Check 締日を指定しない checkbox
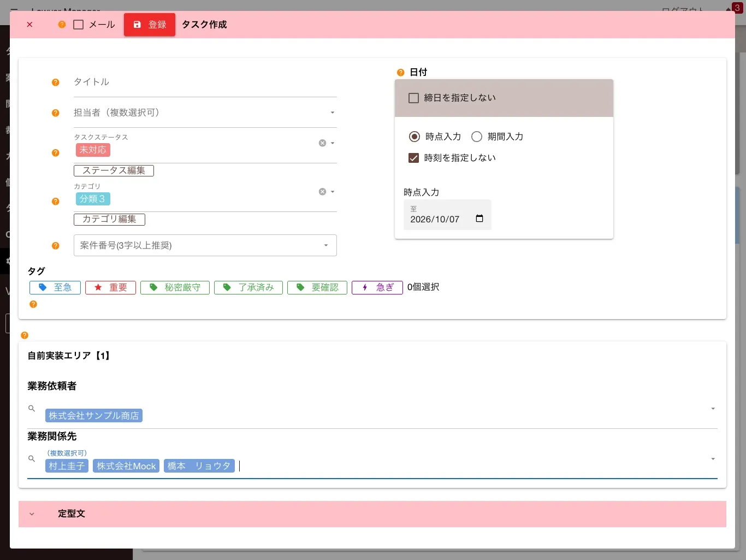The height and width of the screenshot is (560, 746). 413,98
